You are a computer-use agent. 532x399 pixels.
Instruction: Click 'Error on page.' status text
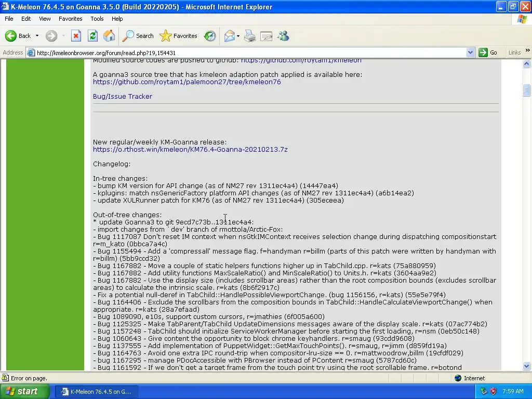pyautogui.click(x=29, y=378)
